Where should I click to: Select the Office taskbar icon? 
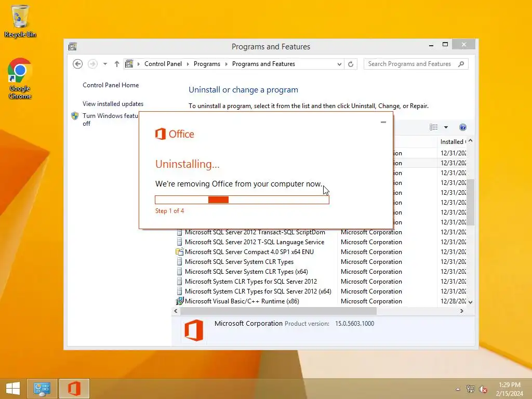pyautogui.click(x=74, y=389)
